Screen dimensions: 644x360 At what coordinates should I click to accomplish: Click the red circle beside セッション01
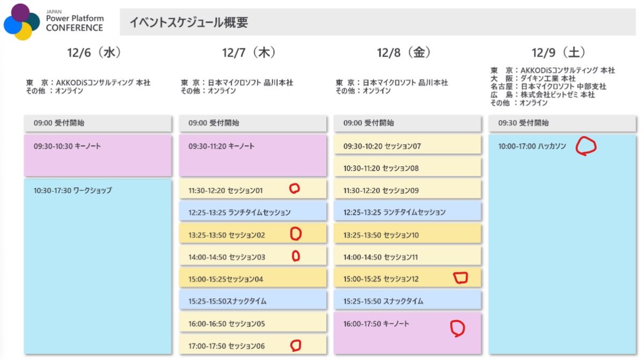pyautogui.click(x=294, y=188)
